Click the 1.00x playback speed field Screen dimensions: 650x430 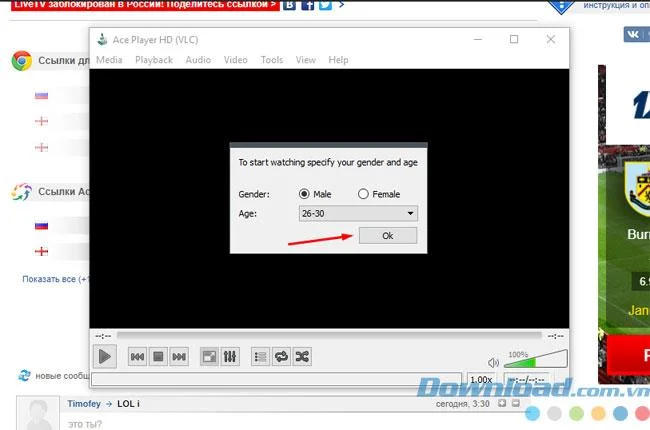coord(481,379)
